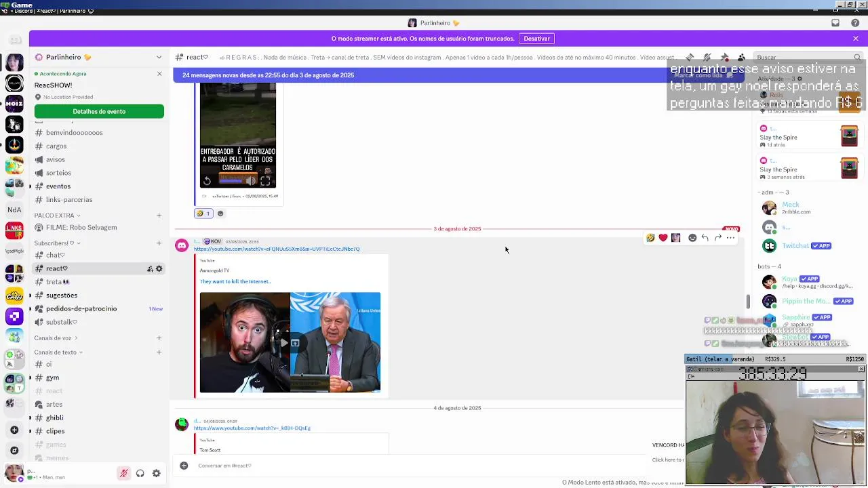
Task: Open add reaction picker on message
Action: pyautogui.click(x=692, y=238)
